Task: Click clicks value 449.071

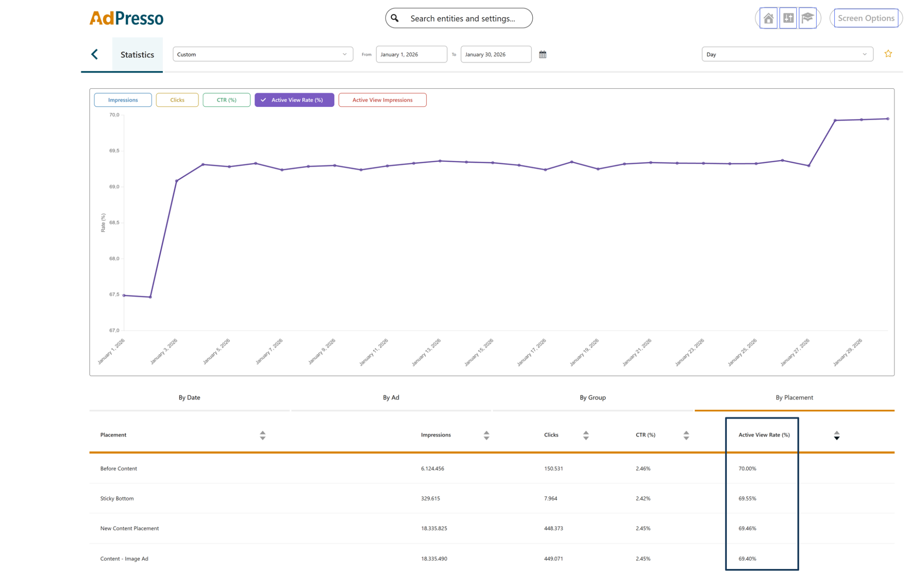Action: point(554,559)
